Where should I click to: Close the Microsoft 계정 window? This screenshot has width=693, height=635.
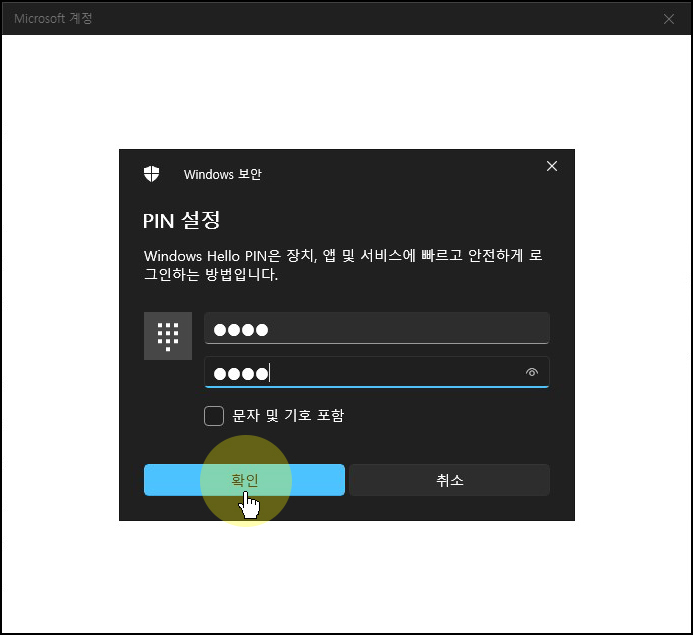point(669,19)
